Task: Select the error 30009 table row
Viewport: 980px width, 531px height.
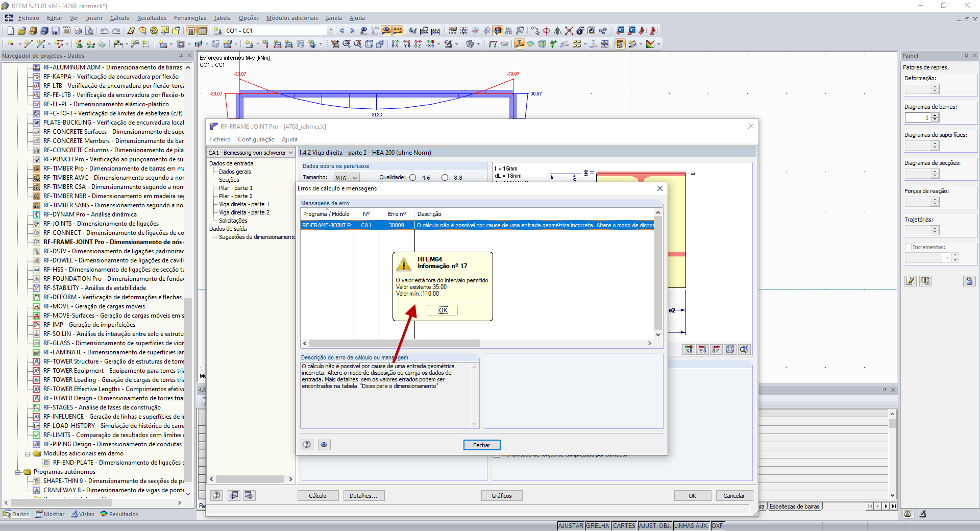Action: tap(477, 225)
